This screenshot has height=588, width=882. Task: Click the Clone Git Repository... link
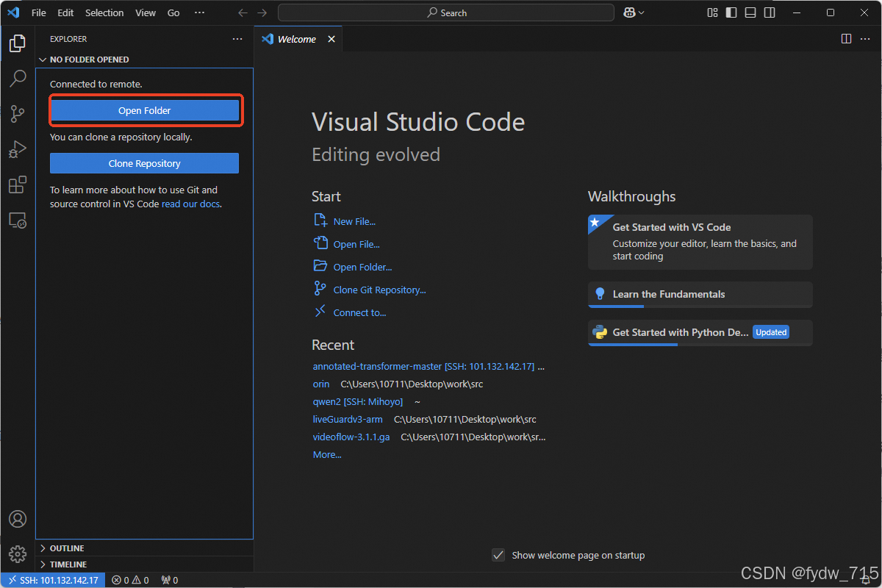tap(379, 290)
